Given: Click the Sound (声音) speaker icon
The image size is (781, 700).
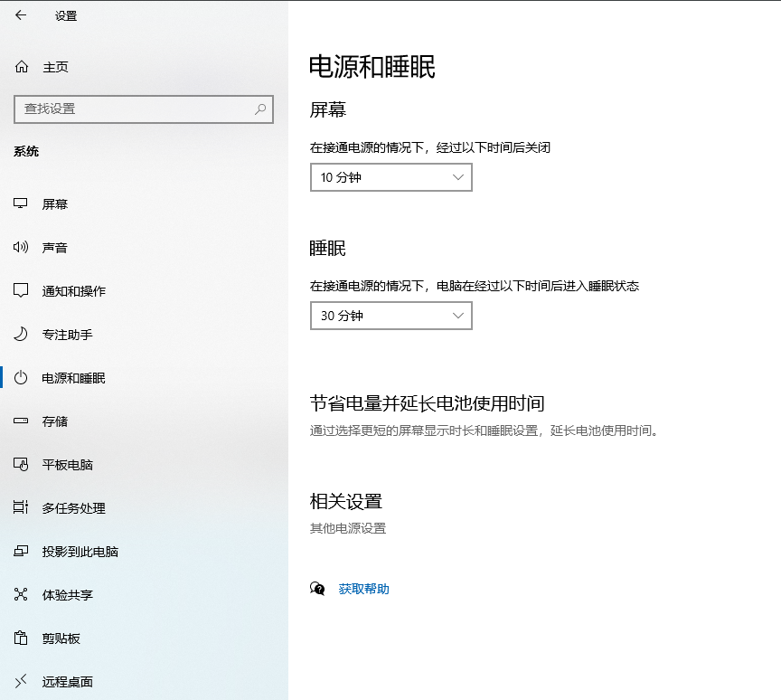Looking at the screenshot, I should [x=21, y=247].
